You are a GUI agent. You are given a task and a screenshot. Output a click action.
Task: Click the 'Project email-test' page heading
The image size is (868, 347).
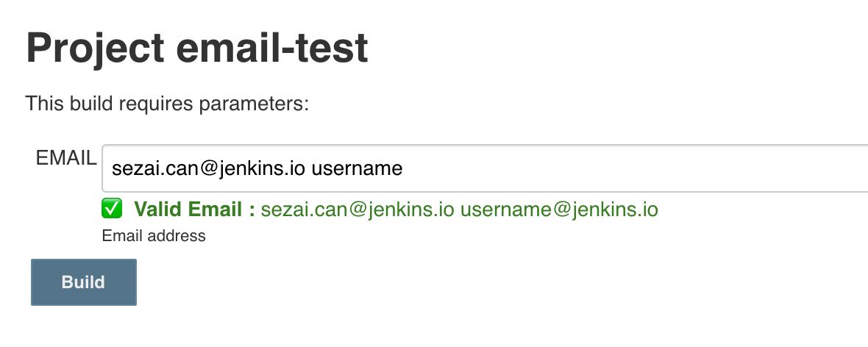click(197, 48)
